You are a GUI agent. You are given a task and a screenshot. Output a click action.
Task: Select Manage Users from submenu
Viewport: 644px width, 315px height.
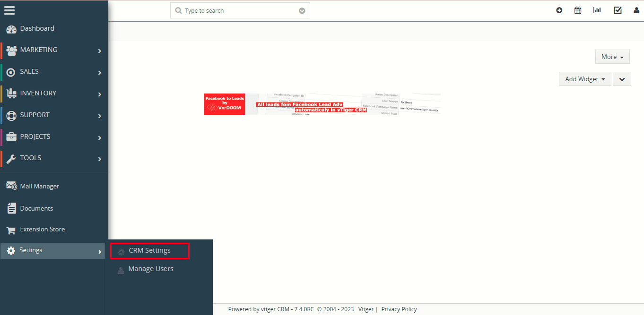150,269
